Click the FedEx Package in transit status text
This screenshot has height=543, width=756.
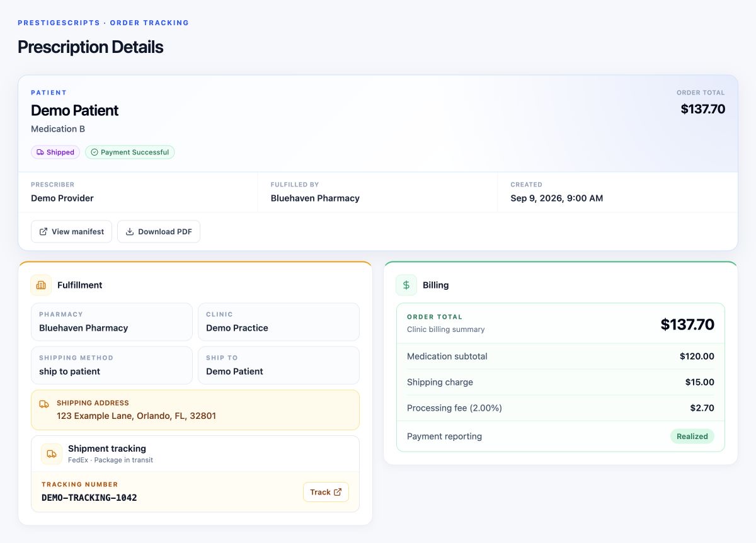110,460
